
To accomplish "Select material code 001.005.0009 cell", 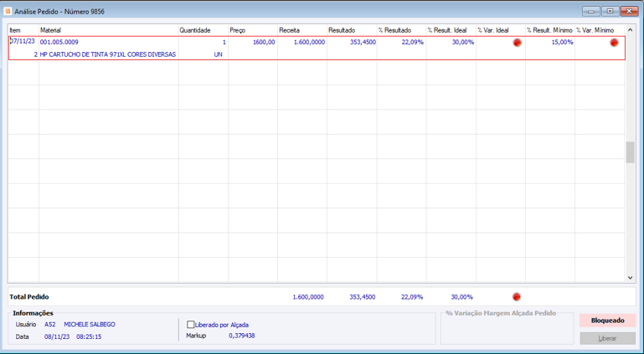I will [x=59, y=42].
